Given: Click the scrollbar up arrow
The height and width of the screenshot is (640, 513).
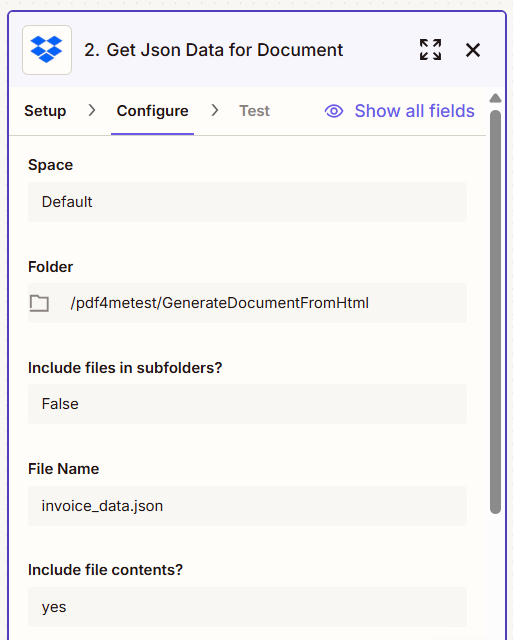Looking at the screenshot, I should (x=495, y=98).
